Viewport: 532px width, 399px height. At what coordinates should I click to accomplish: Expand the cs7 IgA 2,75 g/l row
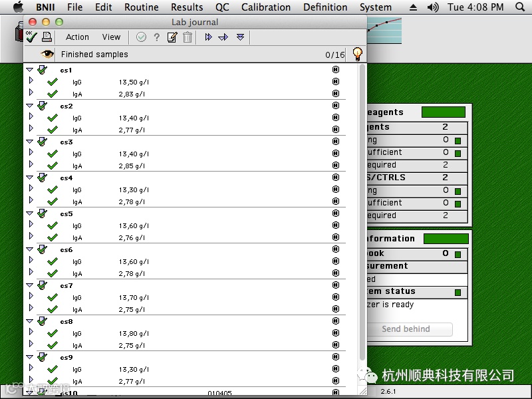pyautogui.click(x=31, y=308)
